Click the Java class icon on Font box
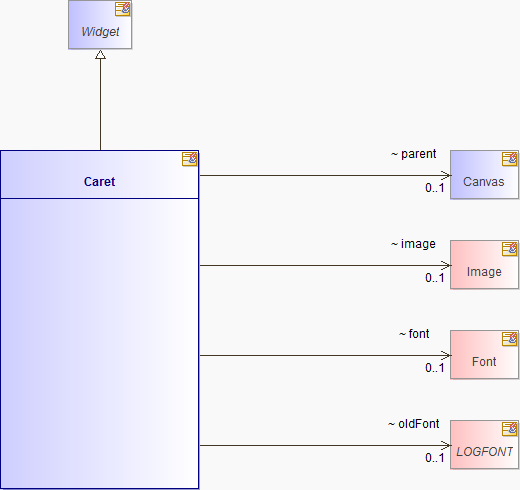Screen dimensions: 520x490 point(510,339)
